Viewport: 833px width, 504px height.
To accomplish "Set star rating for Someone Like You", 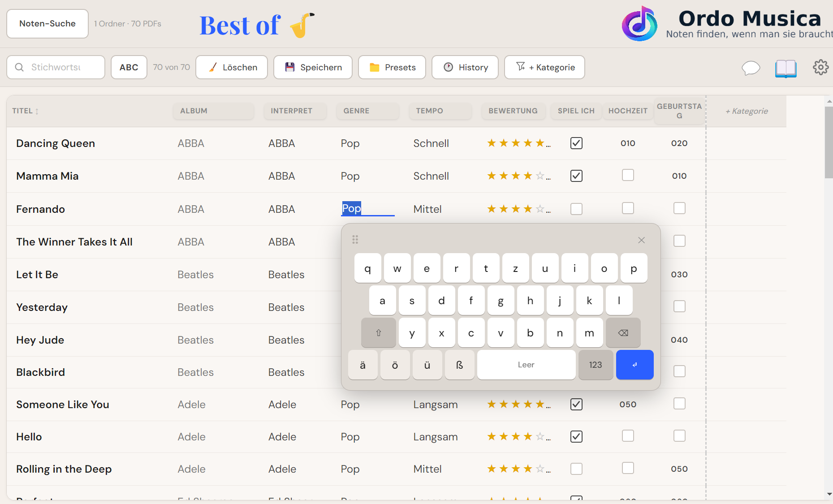I will (x=519, y=405).
